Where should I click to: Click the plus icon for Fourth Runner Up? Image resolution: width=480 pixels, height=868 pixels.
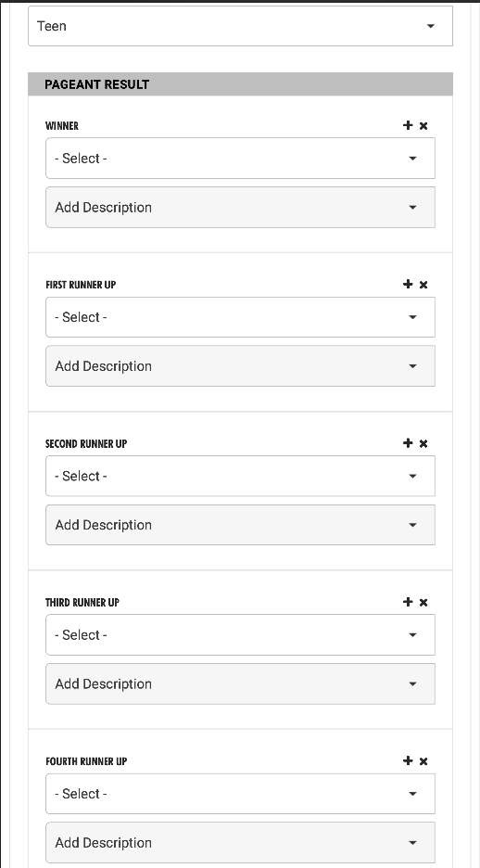(x=408, y=760)
